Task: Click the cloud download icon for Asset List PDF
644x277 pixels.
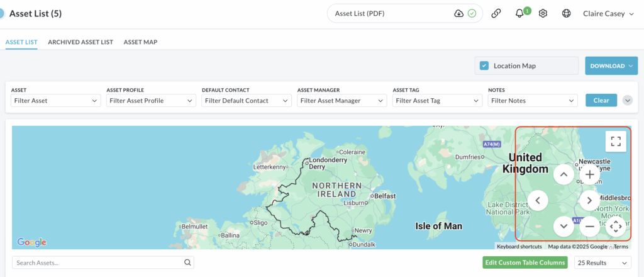Action: pos(458,13)
